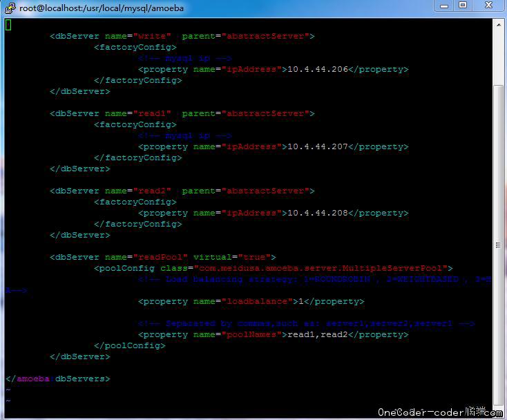The width and height of the screenshot is (507, 420).
Task: Click the scrollbar up arrow
Action: 498,23
